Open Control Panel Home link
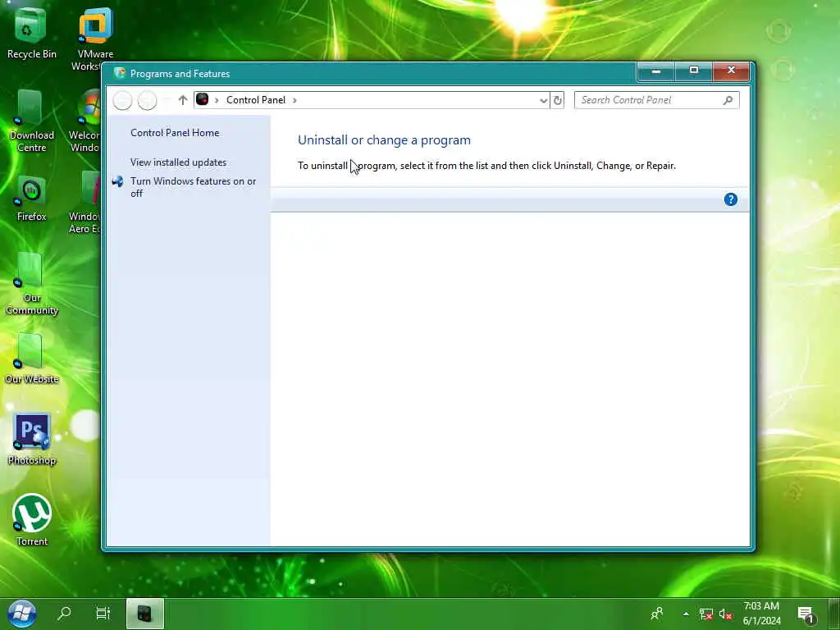840x630 pixels. point(175,133)
